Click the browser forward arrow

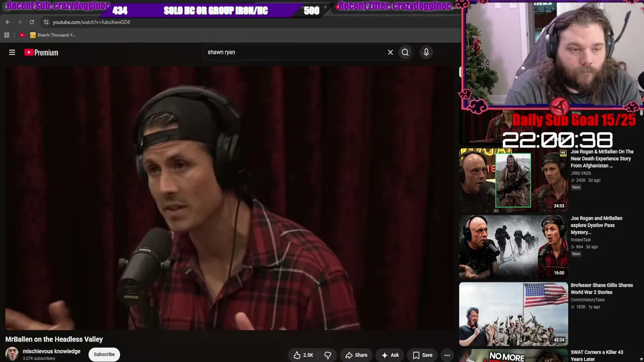pyautogui.click(x=20, y=22)
